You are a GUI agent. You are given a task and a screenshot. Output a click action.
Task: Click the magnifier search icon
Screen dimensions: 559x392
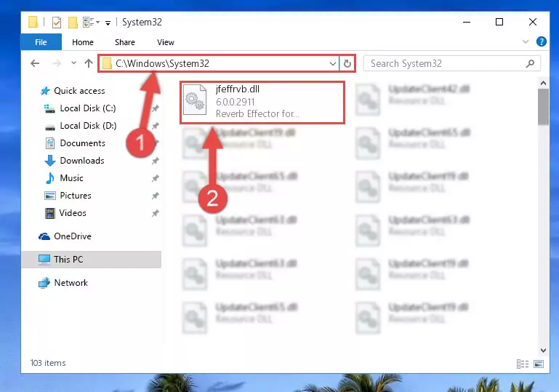pos(530,63)
